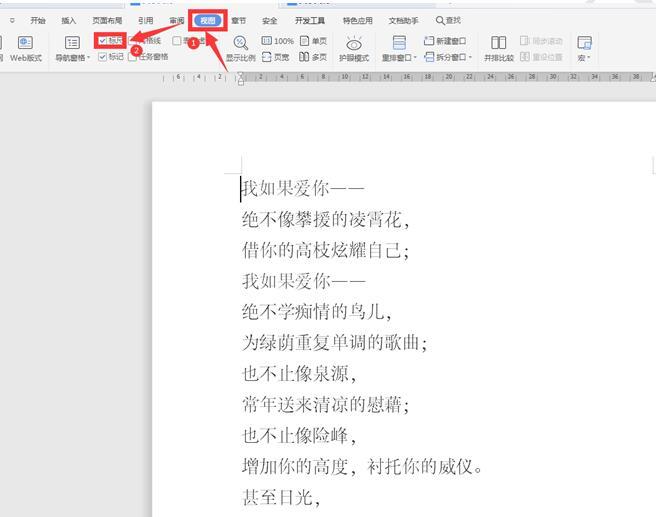Viewport: 656px width, 517px height.
Task: Open the 章节 Section tab
Action: (238, 20)
